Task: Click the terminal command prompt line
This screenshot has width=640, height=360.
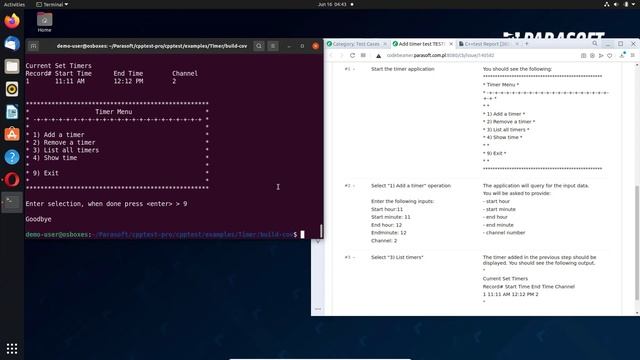Action: [x=165, y=235]
